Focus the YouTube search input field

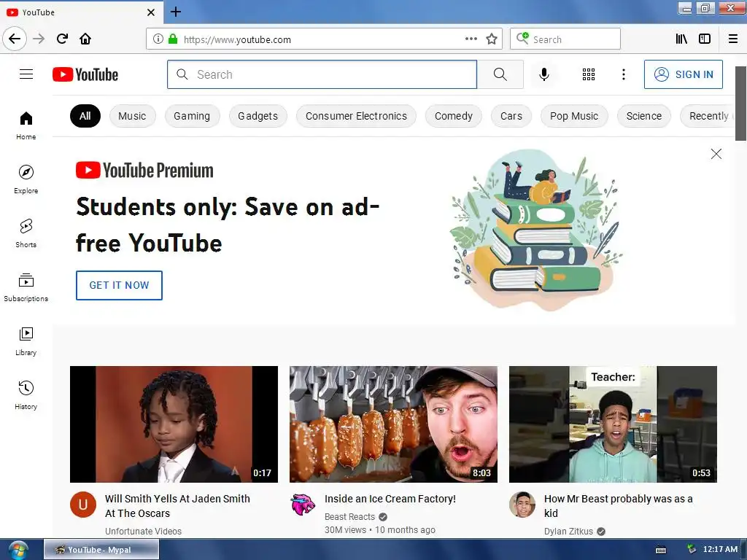(322, 74)
